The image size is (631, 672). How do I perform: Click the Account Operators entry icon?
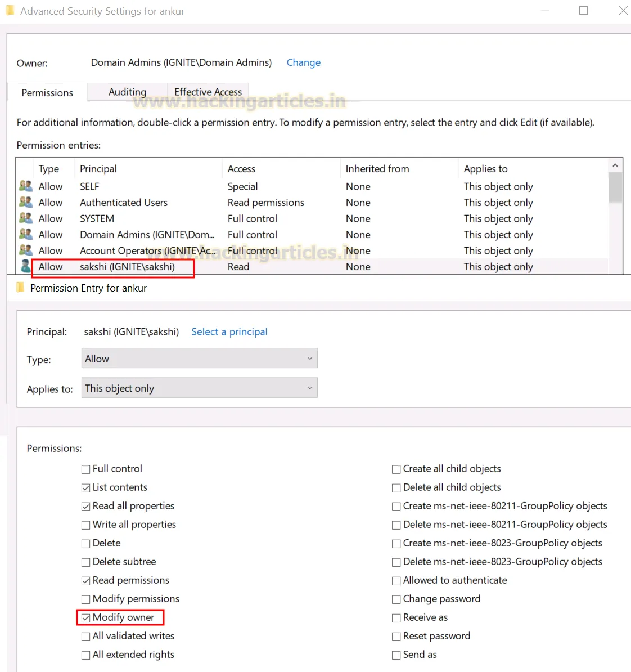pos(25,250)
